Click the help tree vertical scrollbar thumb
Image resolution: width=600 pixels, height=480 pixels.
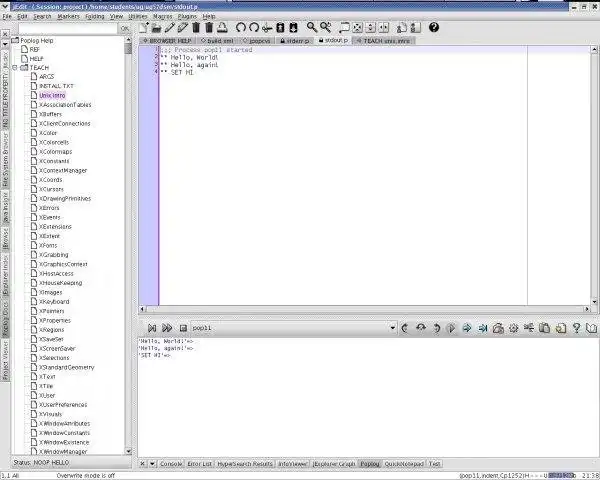[128, 49]
